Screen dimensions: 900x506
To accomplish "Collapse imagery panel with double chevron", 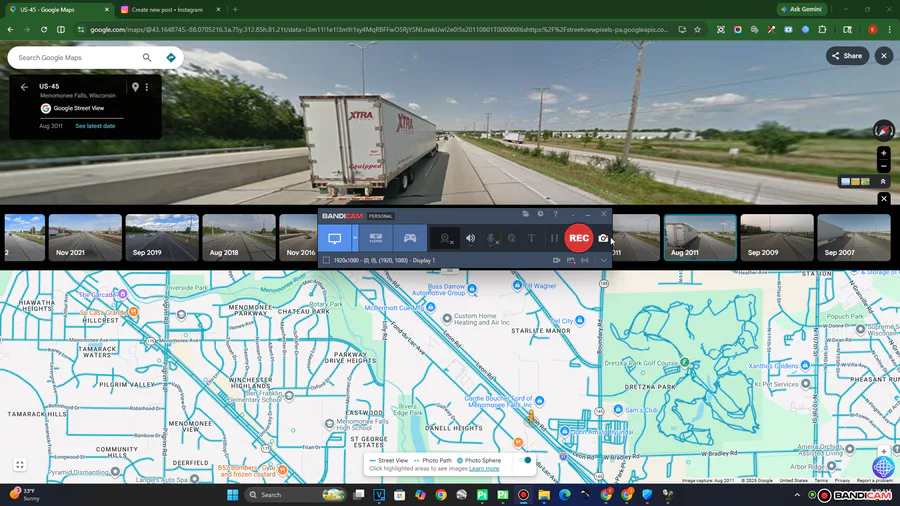I will click(883, 181).
